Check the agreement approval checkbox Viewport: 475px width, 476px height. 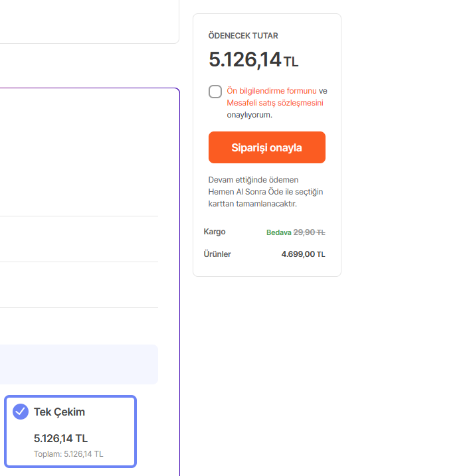tap(215, 92)
